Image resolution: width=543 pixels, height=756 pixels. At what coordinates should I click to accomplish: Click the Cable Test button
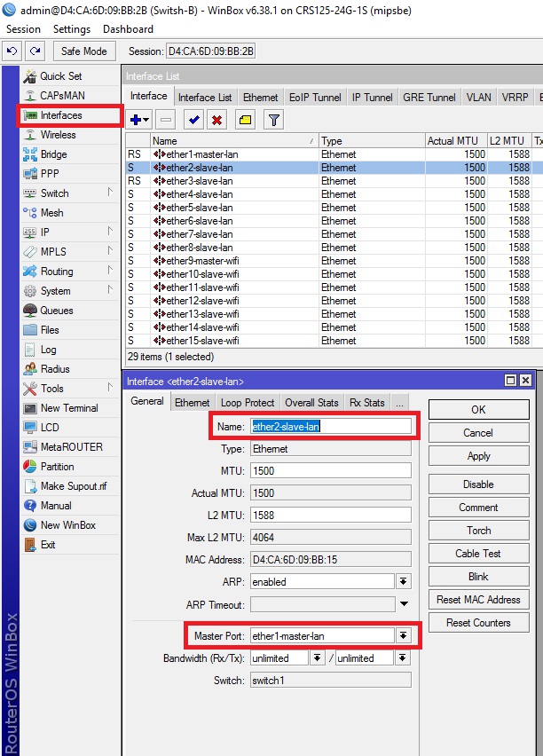point(478,554)
